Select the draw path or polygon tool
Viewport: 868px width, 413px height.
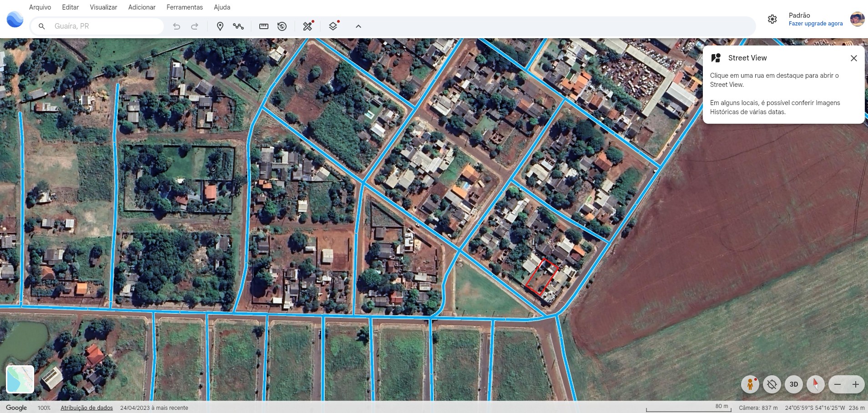click(x=238, y=26)
